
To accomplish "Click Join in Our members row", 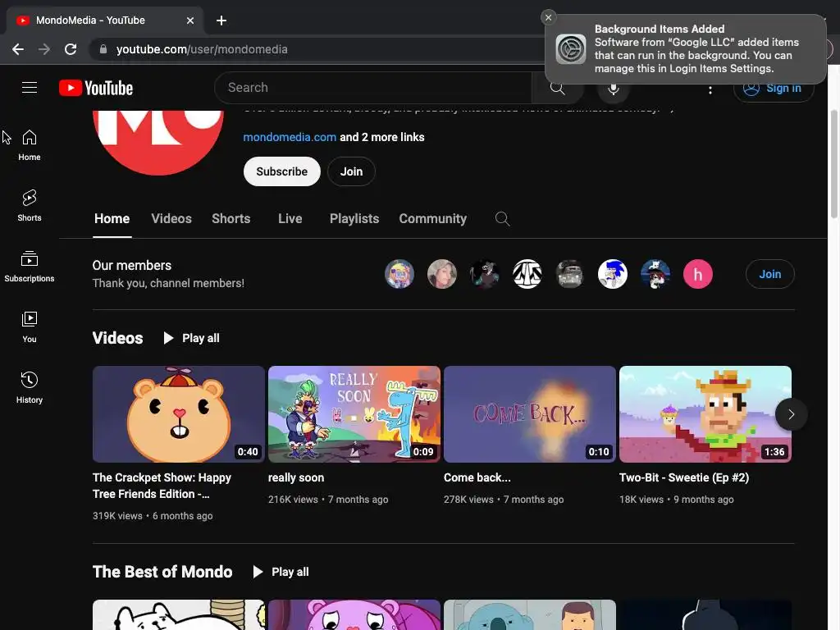I will [769, 274].
